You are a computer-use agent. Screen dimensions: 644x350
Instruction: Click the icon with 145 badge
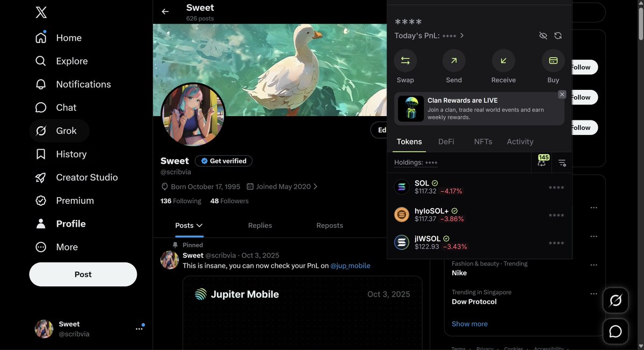click(x=542, y=162)
